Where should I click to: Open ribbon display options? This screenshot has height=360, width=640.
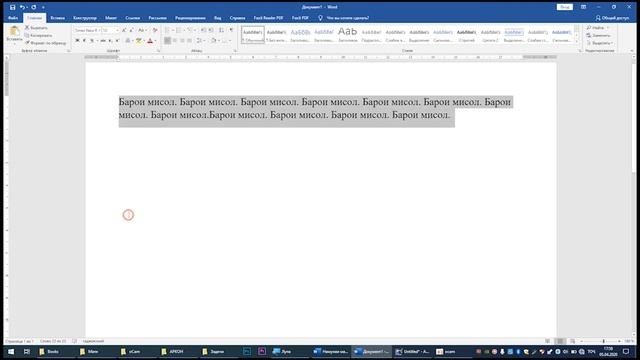tap(583, 7)
